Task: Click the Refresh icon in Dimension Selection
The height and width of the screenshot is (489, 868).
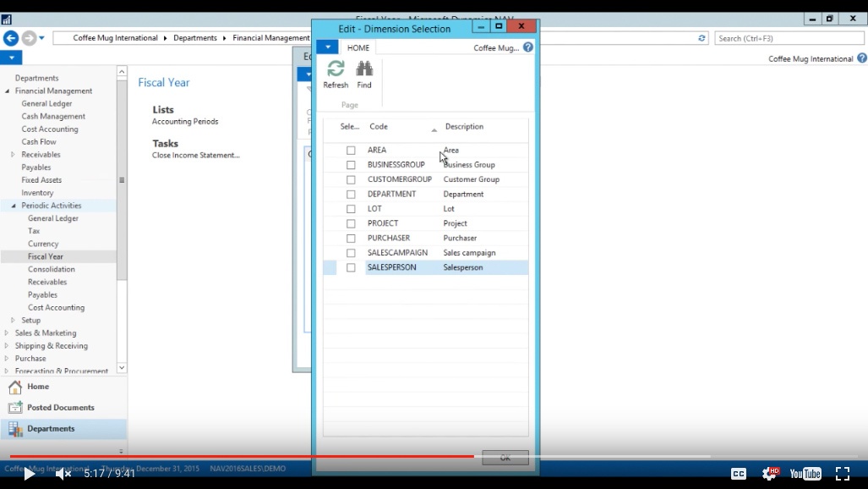Action: pos(336,69)
